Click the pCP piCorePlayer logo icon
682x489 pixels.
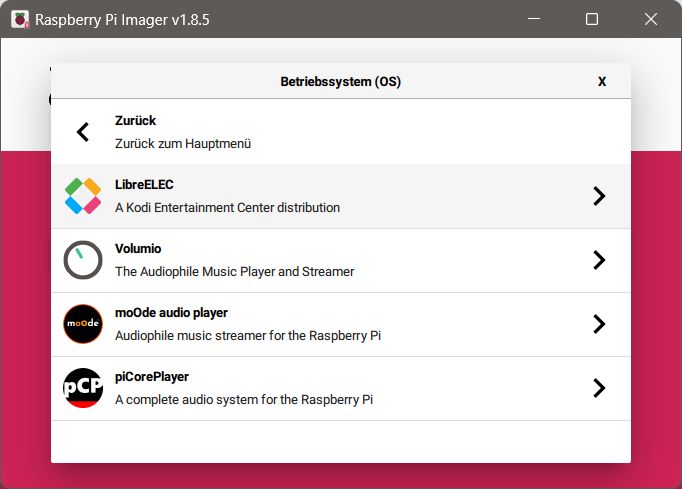click(x=83, y=388)
